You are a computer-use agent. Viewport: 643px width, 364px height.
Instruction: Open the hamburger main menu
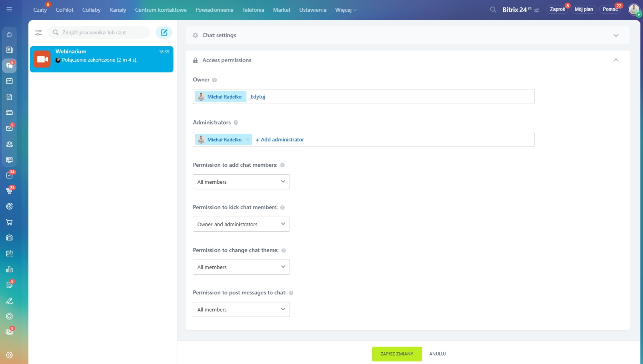coord(9,9)
